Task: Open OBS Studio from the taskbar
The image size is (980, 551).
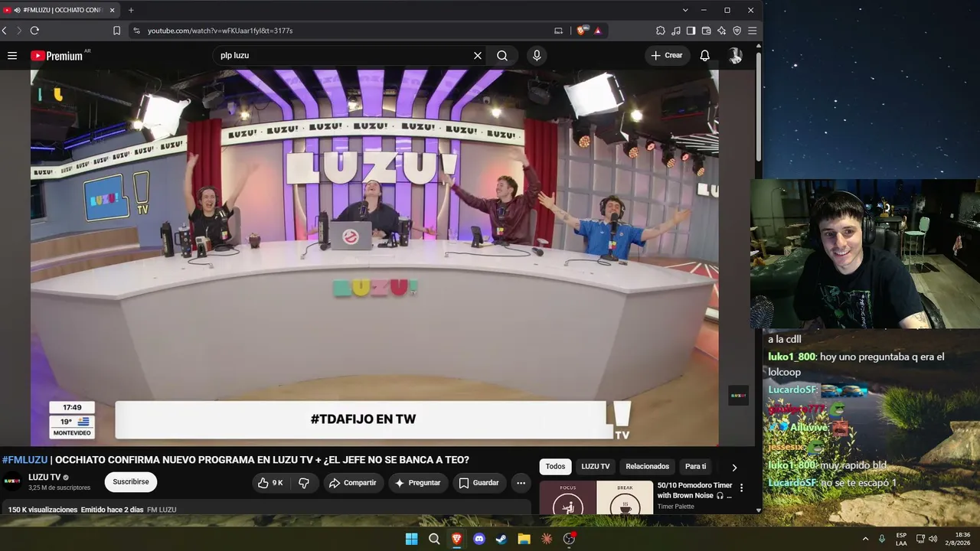Action: coord(569,539)
